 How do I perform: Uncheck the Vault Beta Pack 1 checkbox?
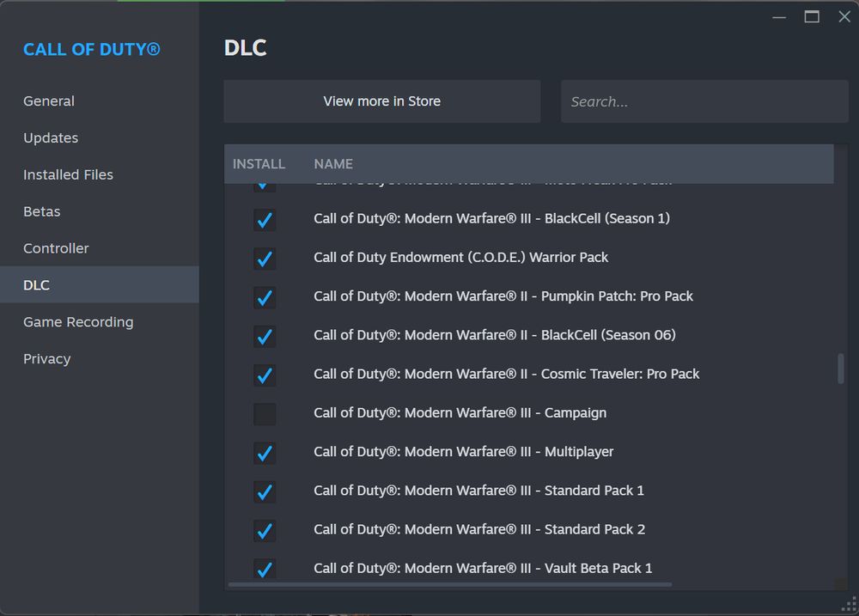265,569
